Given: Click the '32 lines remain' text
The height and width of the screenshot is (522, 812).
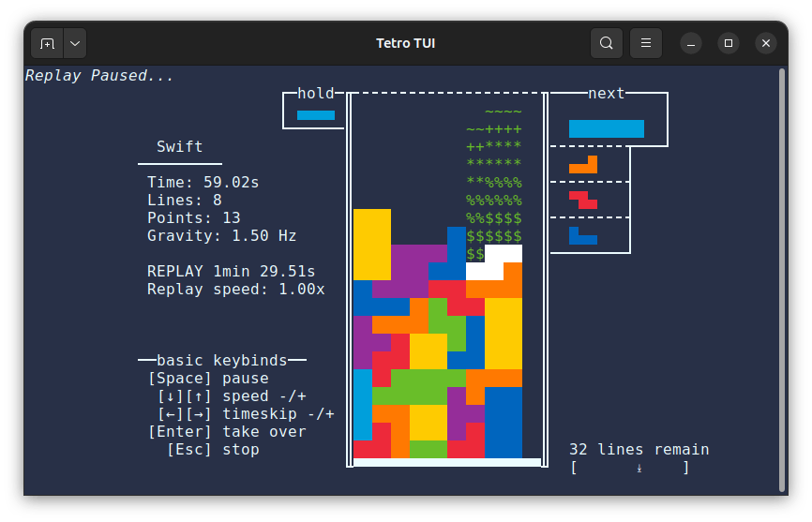Looking at the screenshot, I should (x=639, y=449).
